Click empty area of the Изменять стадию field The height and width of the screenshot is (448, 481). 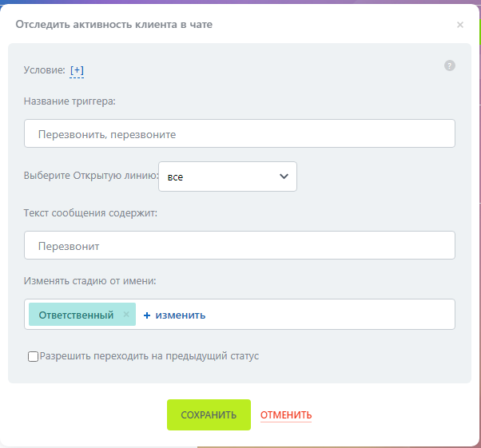coord(336,315)
